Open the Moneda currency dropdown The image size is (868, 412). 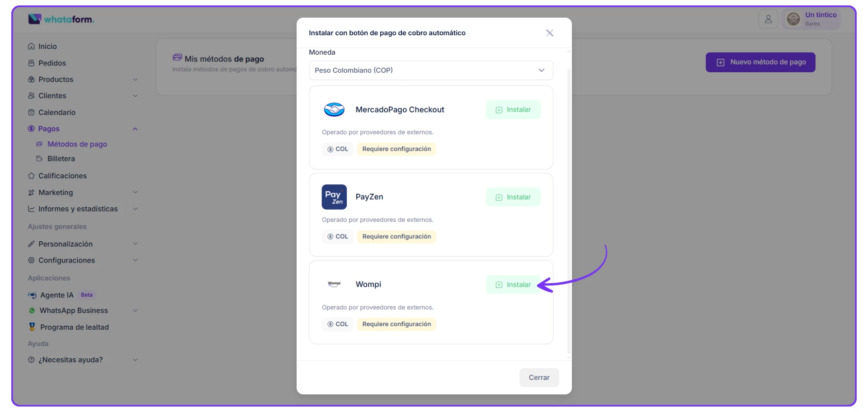coord(430,70)
